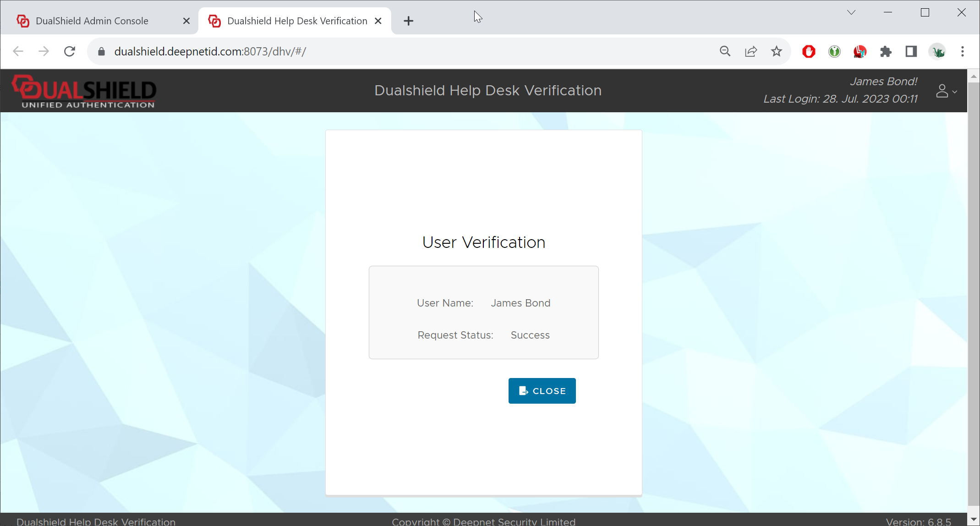This screenshot has height=526, width=980.
Task: Click the DualShield logo in header
Action: 84,91
